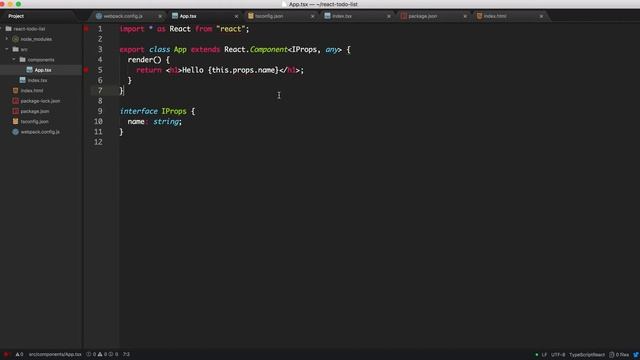Click the index.html file icon in tree
This screenshot has height=360, width=640.
pos(16,91)
